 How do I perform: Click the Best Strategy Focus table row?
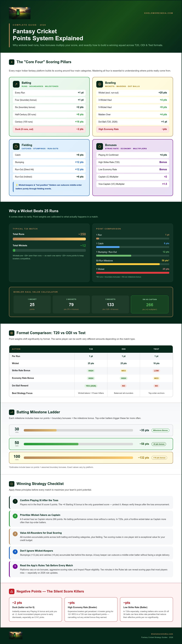[91, 393]
